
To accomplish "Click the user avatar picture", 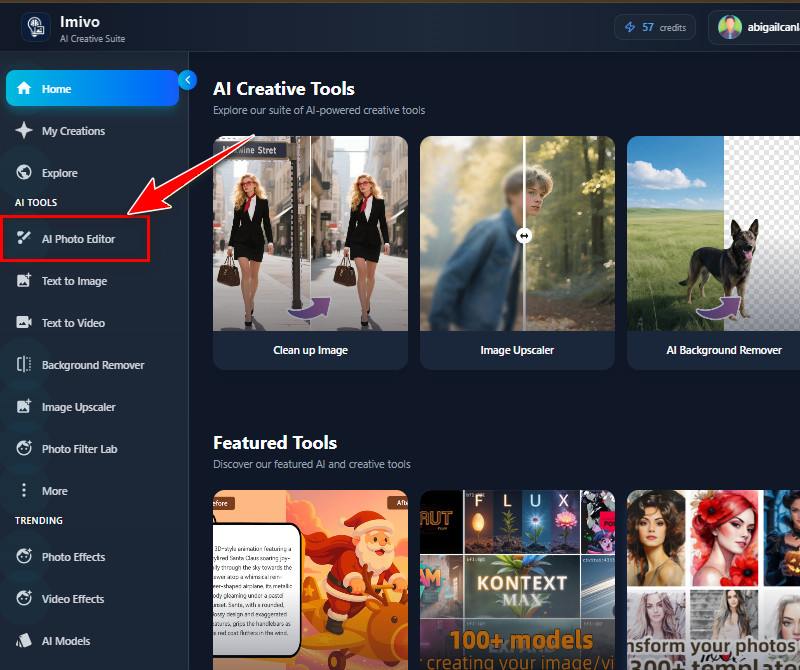I will click(x=730, y=27).
